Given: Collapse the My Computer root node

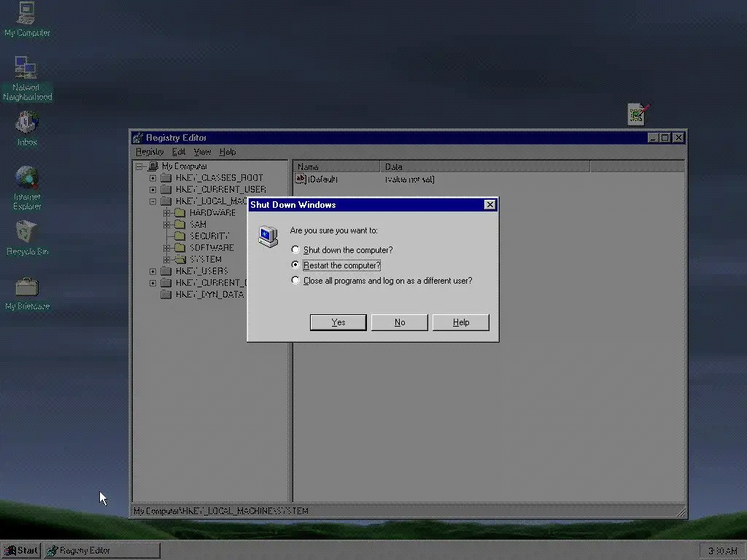Looking at the screenshot, I should tap(139, 166).
